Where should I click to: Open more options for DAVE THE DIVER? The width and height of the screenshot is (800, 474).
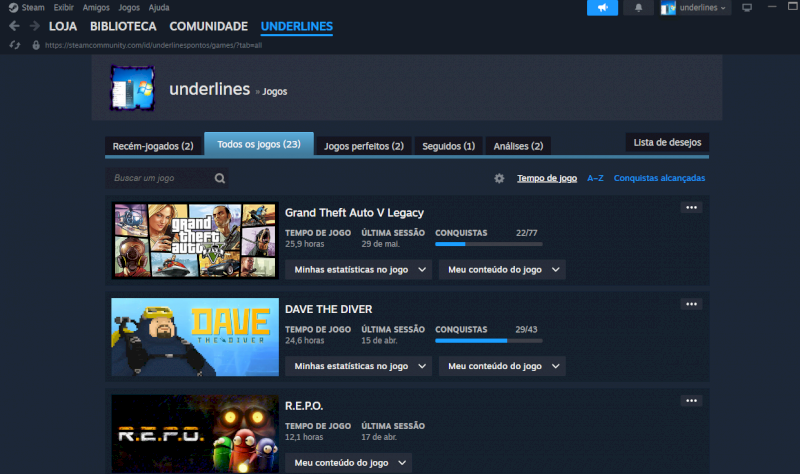tap(691, 304)
